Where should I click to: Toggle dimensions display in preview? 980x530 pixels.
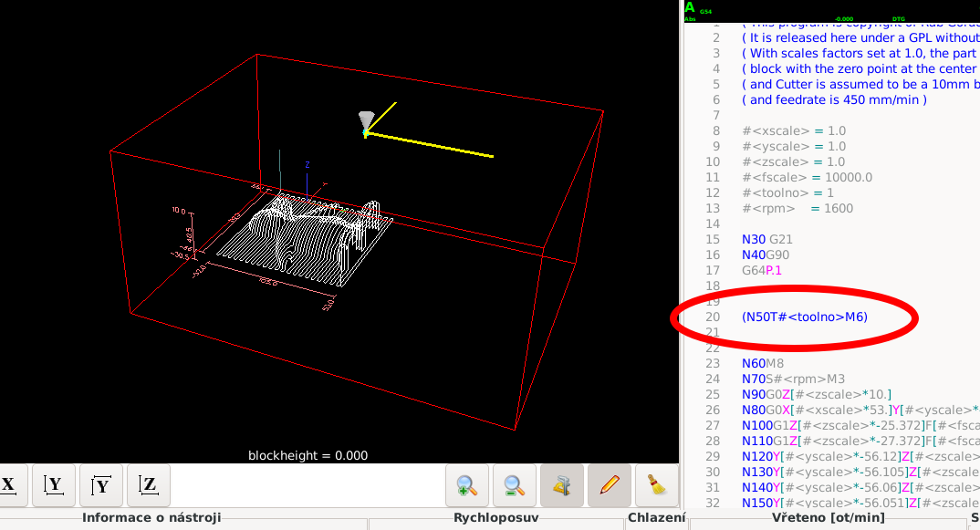[562, 485]
